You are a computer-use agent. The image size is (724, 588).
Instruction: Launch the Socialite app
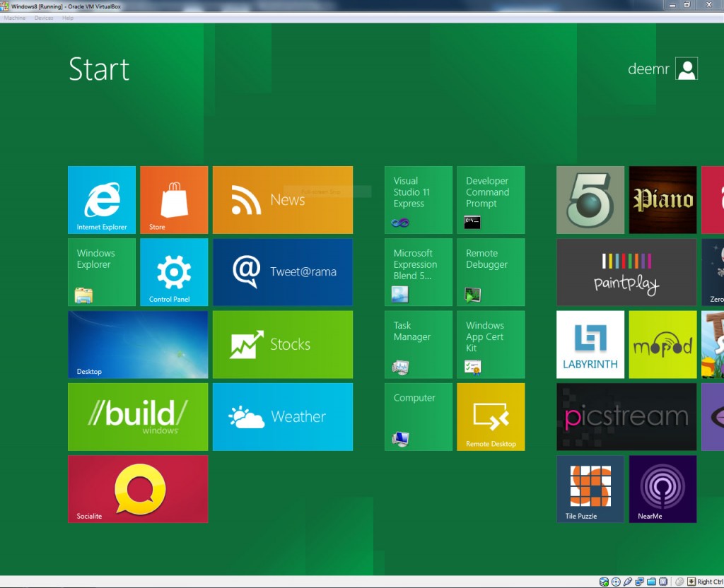pyautogui.click(x=138, y=489)
